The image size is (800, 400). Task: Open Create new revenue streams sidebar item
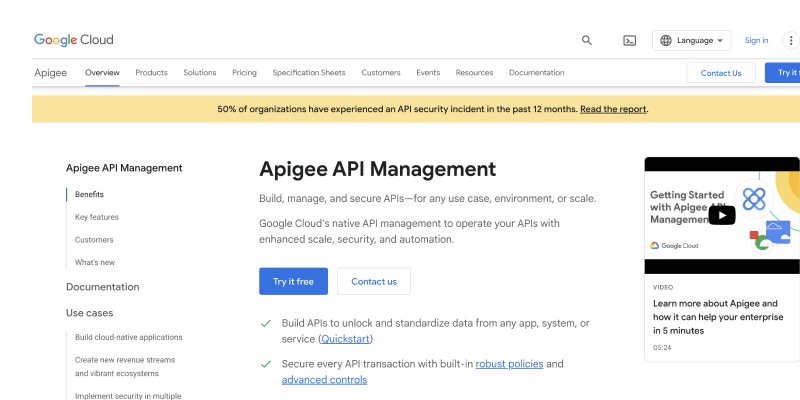pos(125,366)
